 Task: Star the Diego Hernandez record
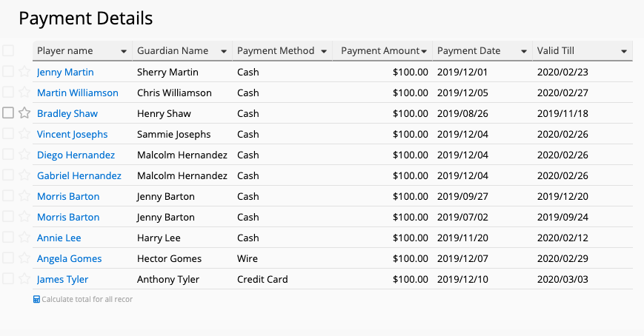[x=24, y=154]
